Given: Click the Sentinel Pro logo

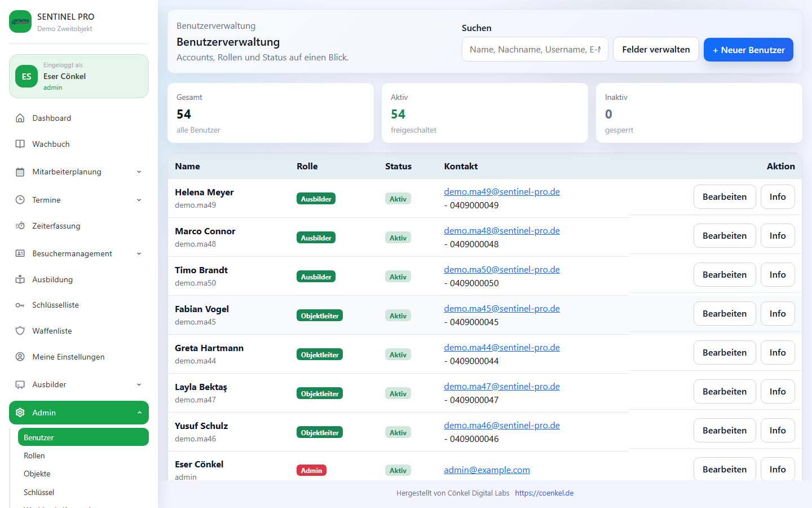Looking at the screenshot, I should pos(20,21).
